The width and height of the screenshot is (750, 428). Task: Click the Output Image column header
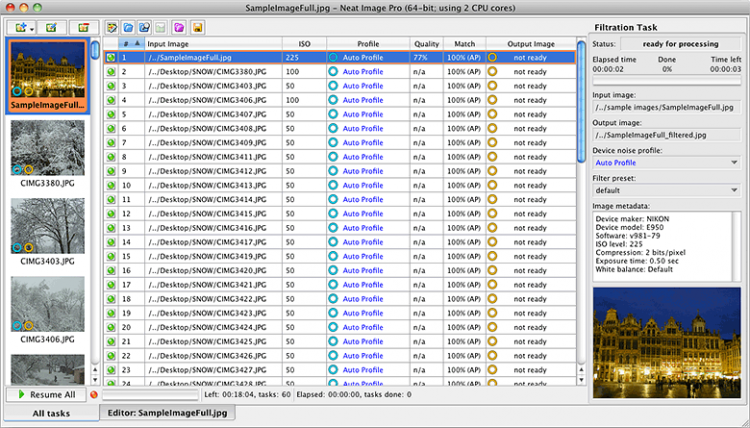click(x=531, y=44)
